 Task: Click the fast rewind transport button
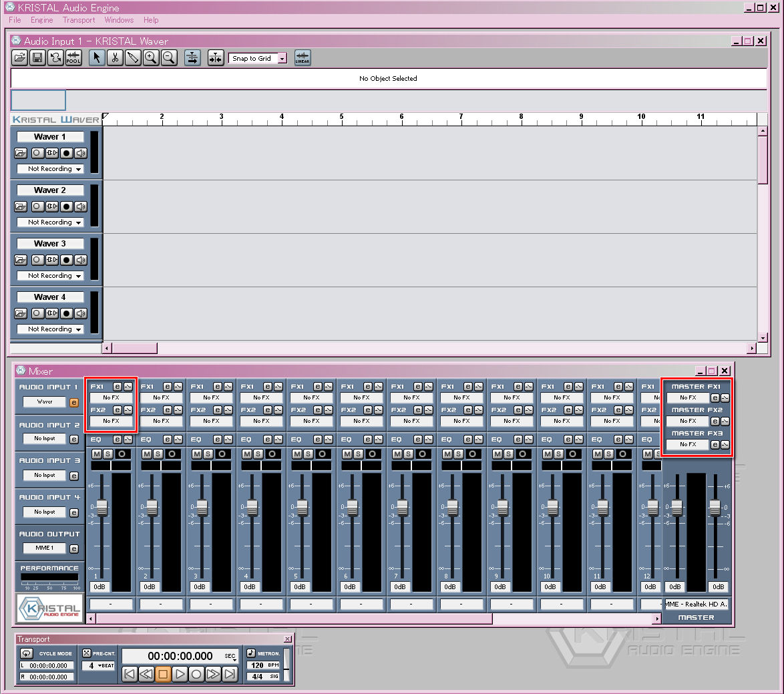[x=146, y=674]
